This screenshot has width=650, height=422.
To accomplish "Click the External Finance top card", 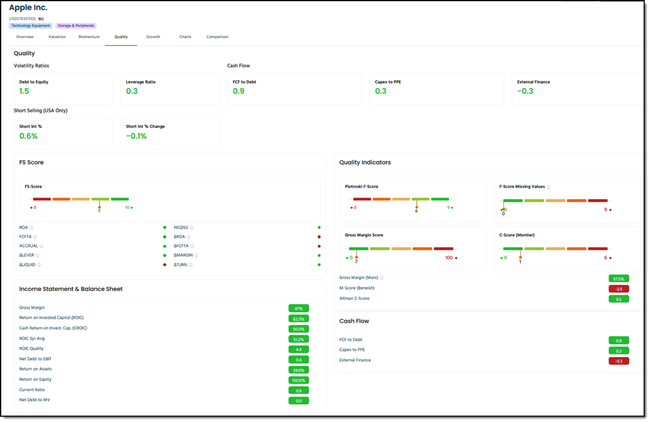I will click(x=576, y=89).
